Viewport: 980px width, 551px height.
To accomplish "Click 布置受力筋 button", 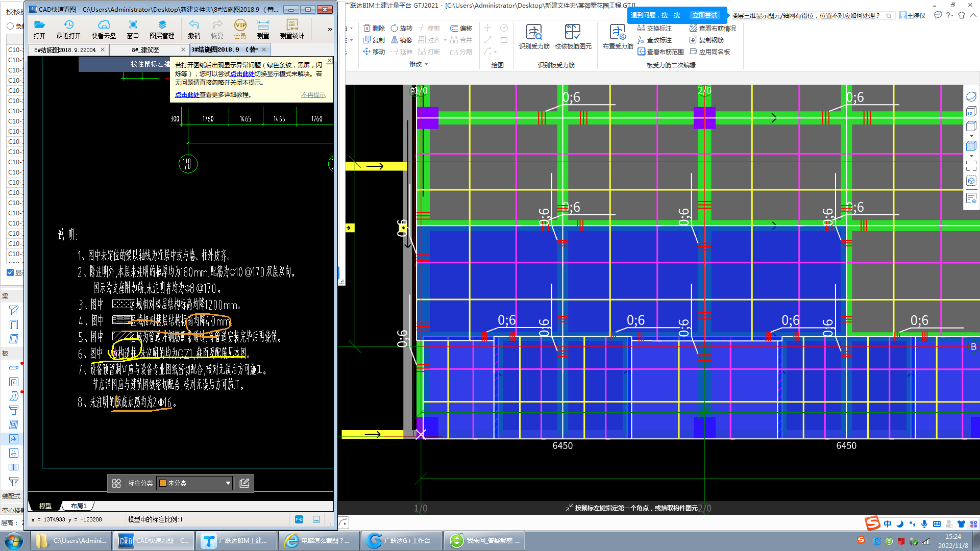I will (x=618, y=37).
